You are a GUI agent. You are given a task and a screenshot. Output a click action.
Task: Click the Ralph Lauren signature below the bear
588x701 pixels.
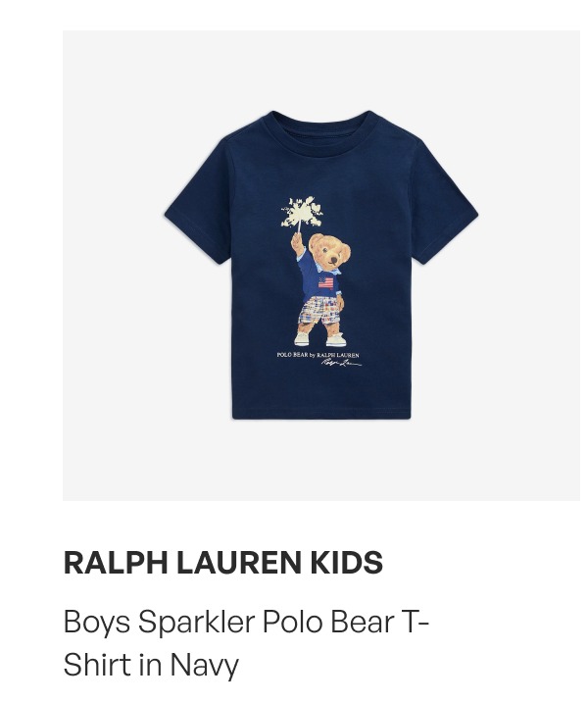(x=341, y=363)
